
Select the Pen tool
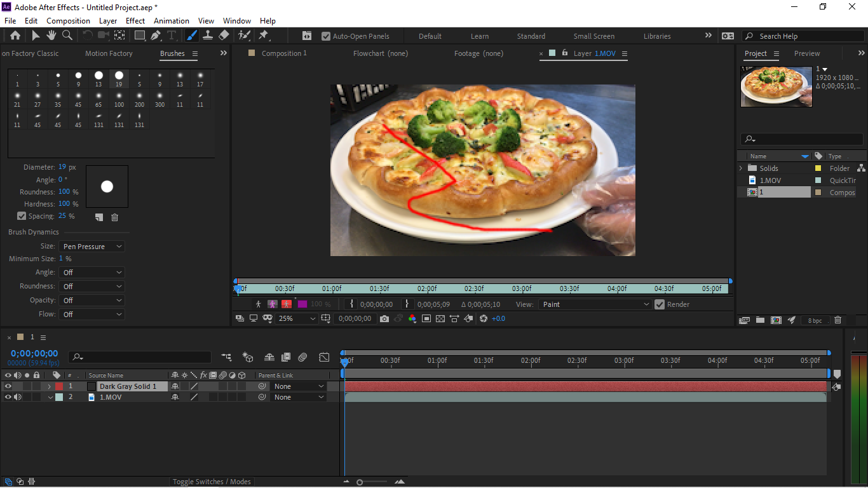pyautogui.click(x=156, y=36)
